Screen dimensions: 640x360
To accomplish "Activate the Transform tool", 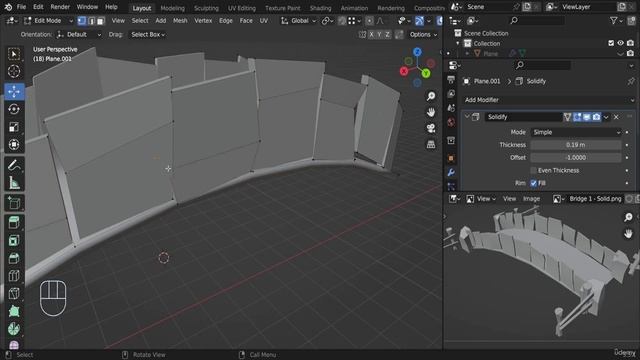I will click(x=14, y=144).
